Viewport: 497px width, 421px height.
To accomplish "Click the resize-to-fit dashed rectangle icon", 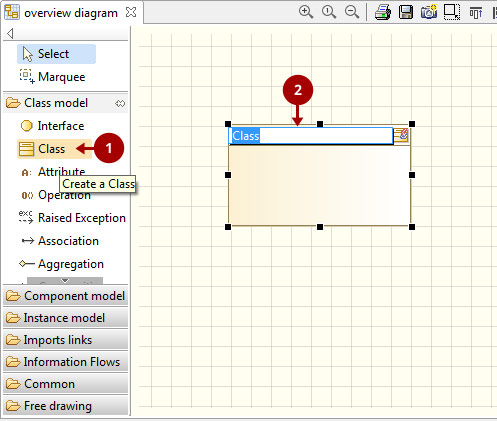I will (x=452, y=12).
